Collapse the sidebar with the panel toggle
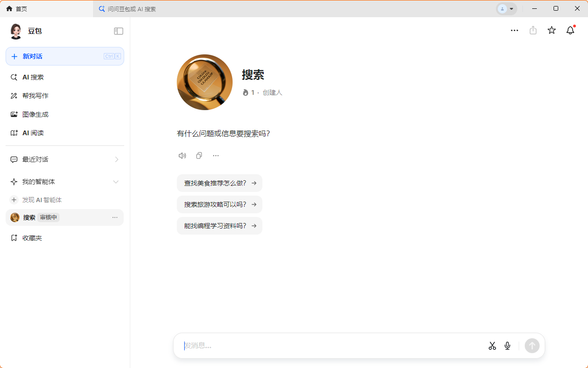Image resolution: width=588 pixels, height=368 pixels. click(119, 31)
